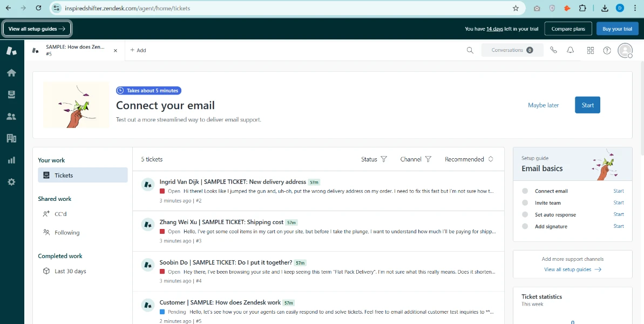Click View all setup guides button
This screenshot has width=644, height=324.
coord(37,29)
